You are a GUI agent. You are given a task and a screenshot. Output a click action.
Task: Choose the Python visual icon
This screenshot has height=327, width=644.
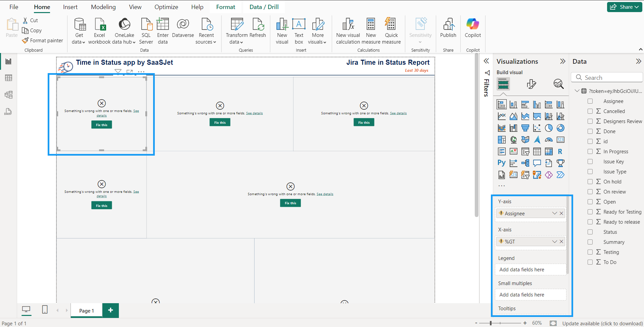click(x=501, y=163)
